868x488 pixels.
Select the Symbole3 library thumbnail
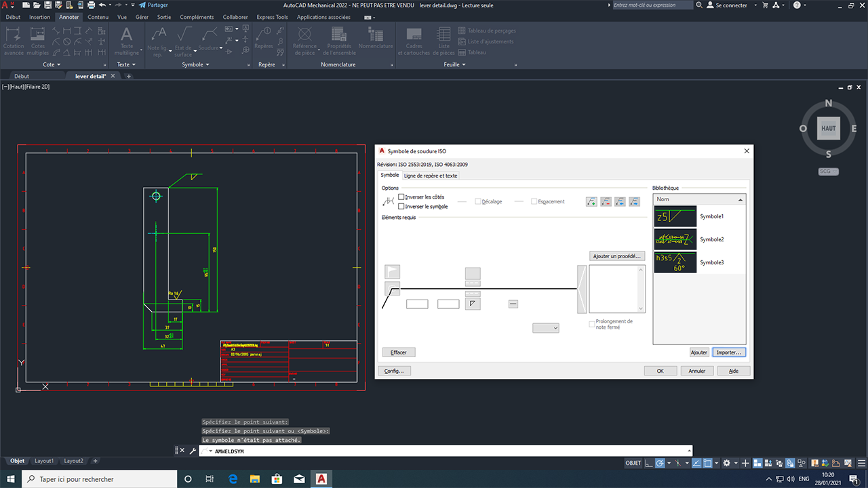[x=675, y=262]
